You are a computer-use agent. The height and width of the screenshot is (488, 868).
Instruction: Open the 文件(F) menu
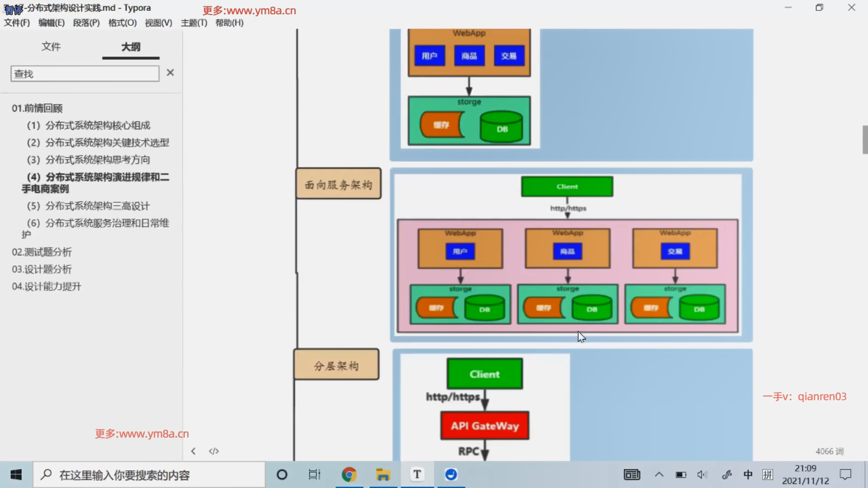[17, 23]
